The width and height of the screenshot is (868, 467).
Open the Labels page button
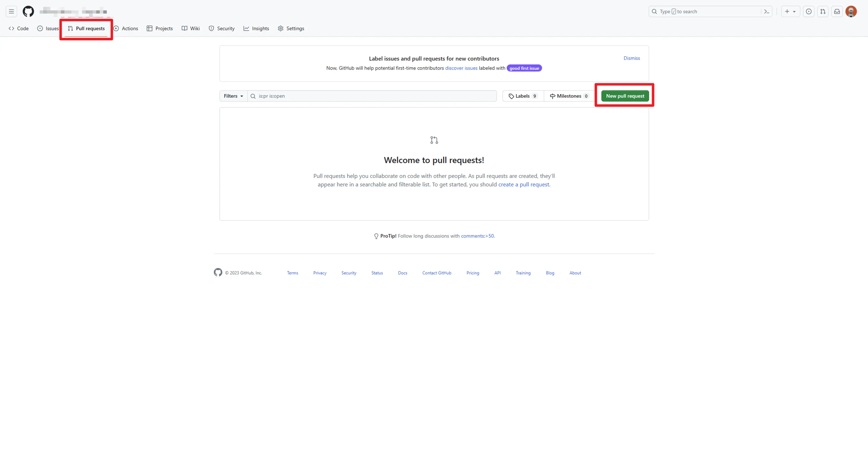point(523,96)
